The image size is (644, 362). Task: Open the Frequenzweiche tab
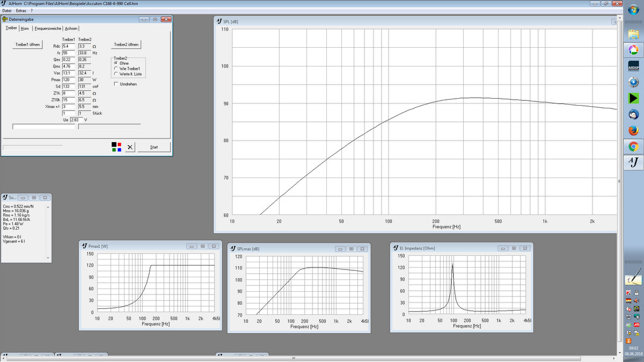[x=48, y=28]
